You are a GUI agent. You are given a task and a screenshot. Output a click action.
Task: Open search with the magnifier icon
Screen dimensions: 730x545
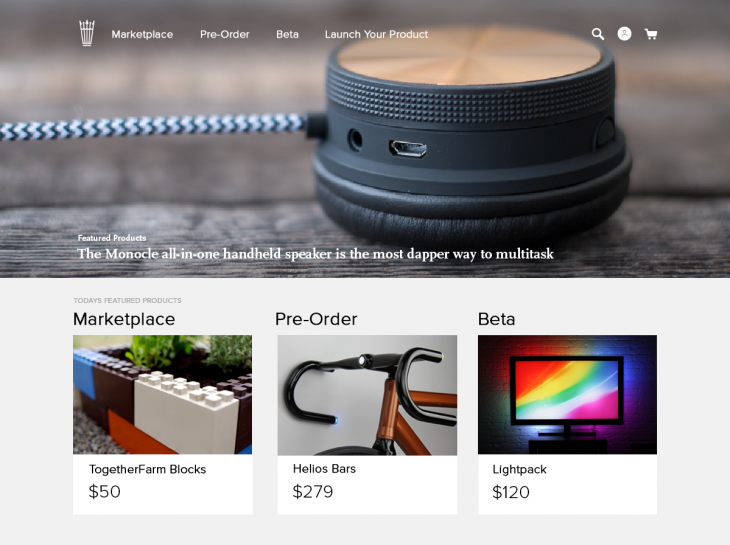point(598,34)
